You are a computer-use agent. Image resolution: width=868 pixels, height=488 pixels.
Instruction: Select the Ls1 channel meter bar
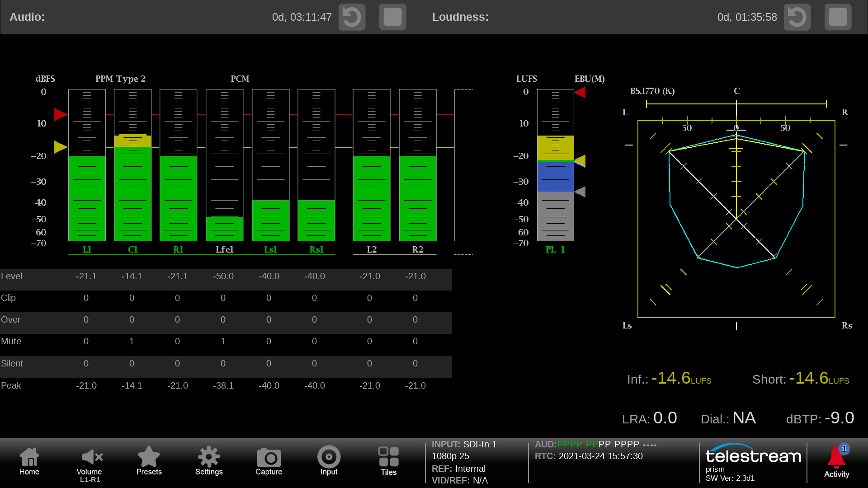pos(271,165)
